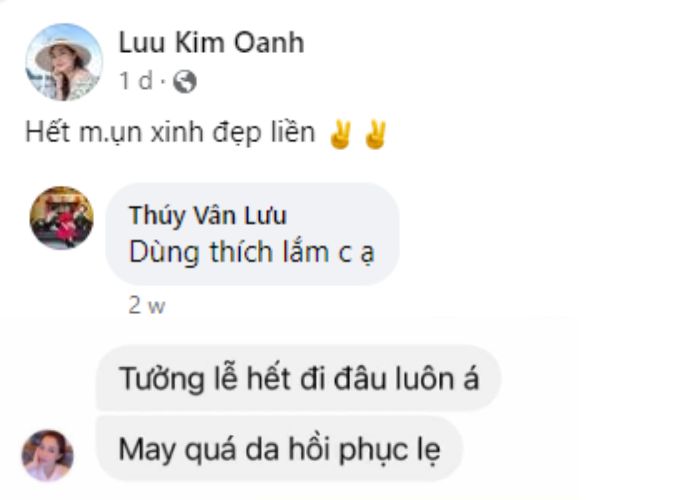This screenshot has width=700, height=500.
Task: Open Luu Kim Oanh's profile picture
Action: point(64,62)
